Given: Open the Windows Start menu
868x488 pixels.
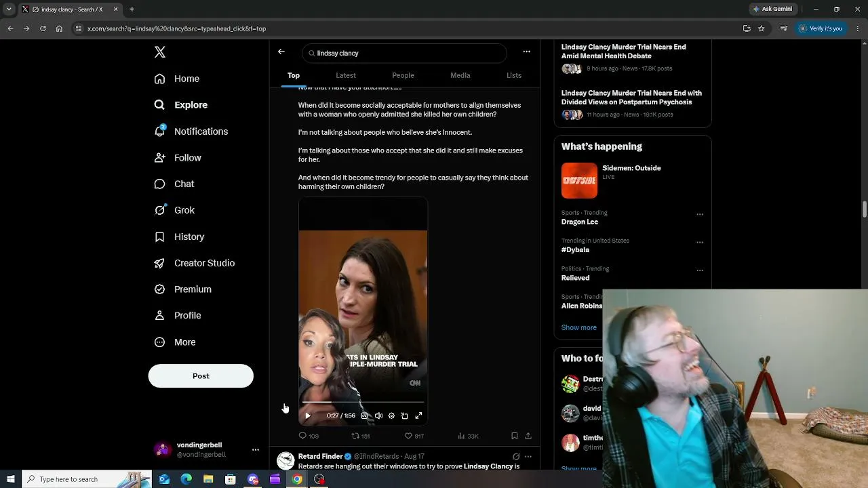Looking at the screenshot, I should [x=11, y=479].
